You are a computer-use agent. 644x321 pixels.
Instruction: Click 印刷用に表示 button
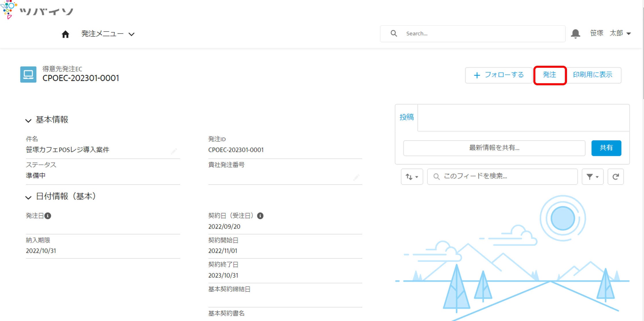click(593, 75)
